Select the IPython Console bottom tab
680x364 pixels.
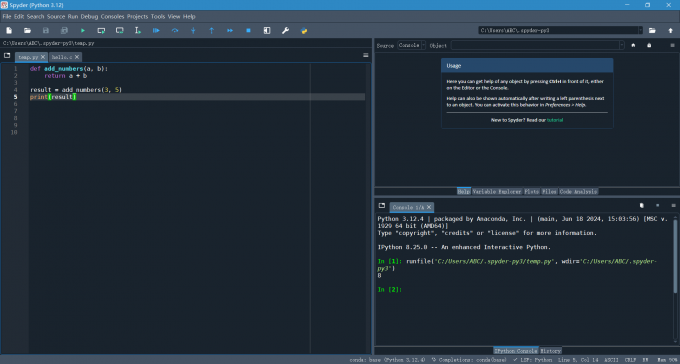pos(516,351)
